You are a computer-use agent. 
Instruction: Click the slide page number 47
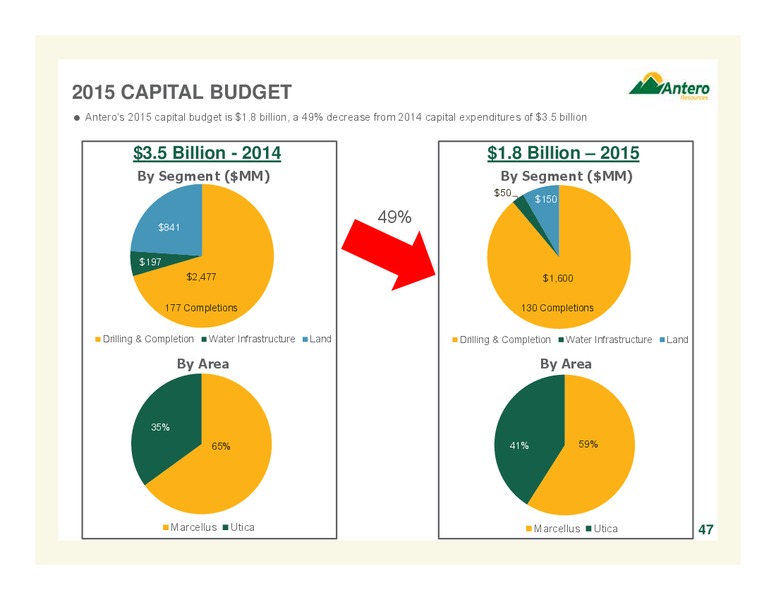point(706,530)
